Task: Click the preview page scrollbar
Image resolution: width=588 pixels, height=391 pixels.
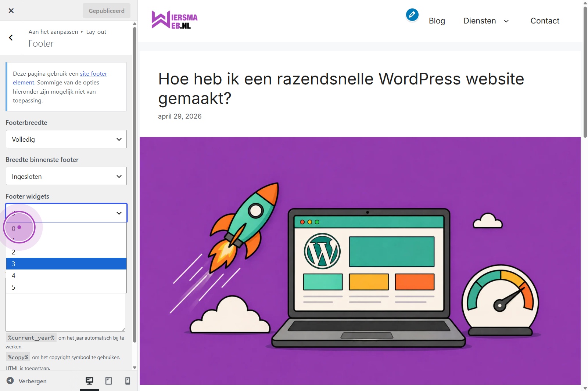Action: coord(585,72)
